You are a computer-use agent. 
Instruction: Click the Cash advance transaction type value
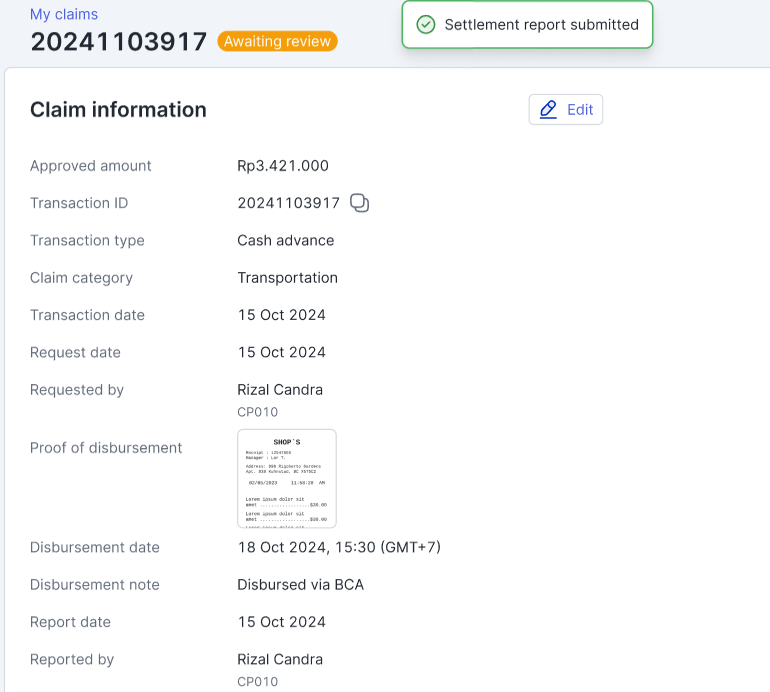tap(286, 241)
